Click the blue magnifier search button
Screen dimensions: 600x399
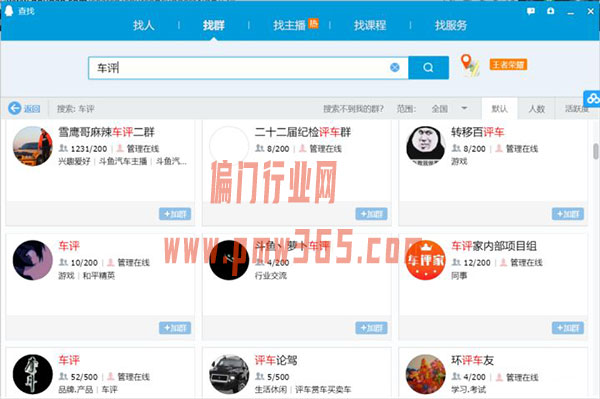point(428,68)
